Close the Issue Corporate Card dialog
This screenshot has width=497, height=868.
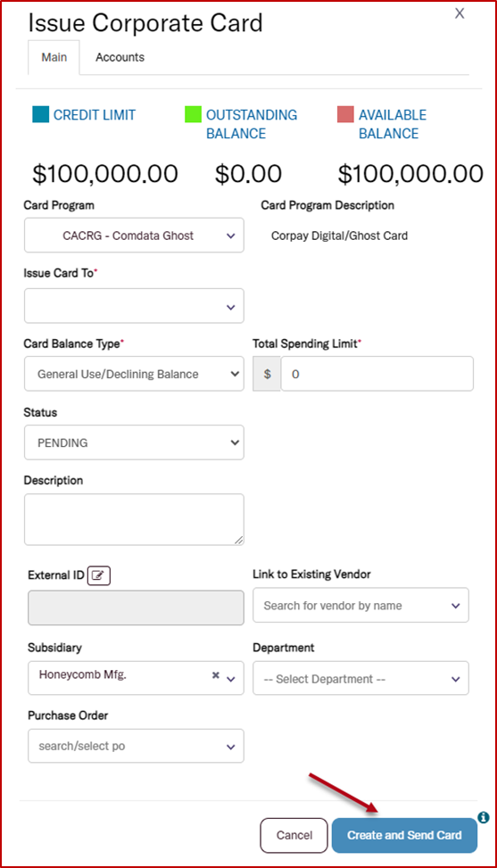pyautogui.click(x=460, y=13)
